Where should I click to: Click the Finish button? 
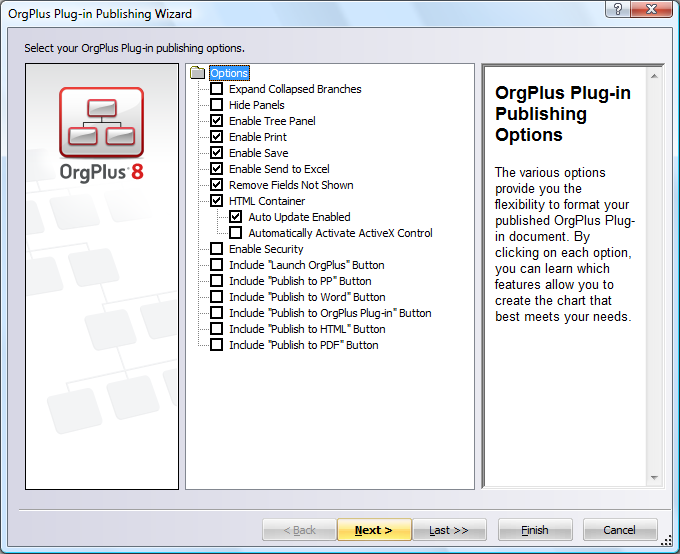coord(535,530)
